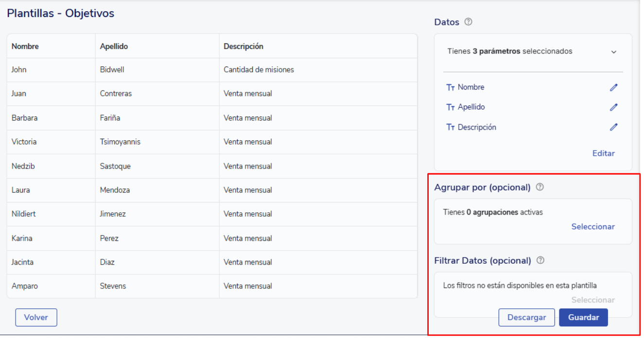
Task: Click the pencil icon next to Nombre
Action: (613, 87)
